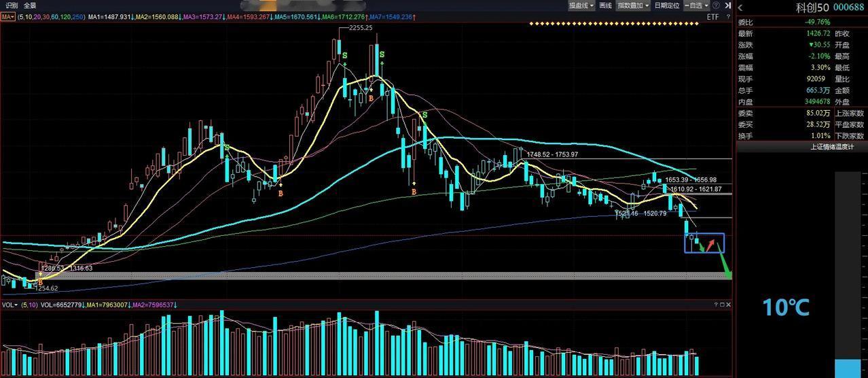This screenshot has width=868, height=378.
Task: Click the 10℃ temperature reading
Action: point(786,307)
